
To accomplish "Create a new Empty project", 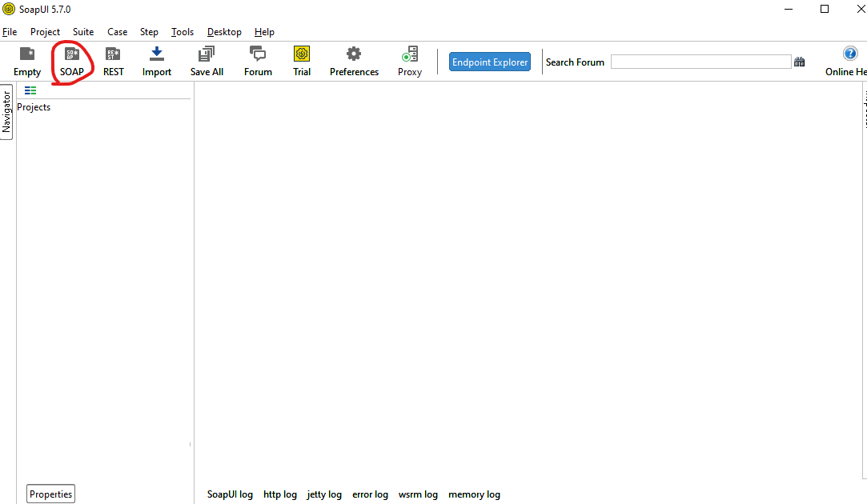I will point(27,62).
